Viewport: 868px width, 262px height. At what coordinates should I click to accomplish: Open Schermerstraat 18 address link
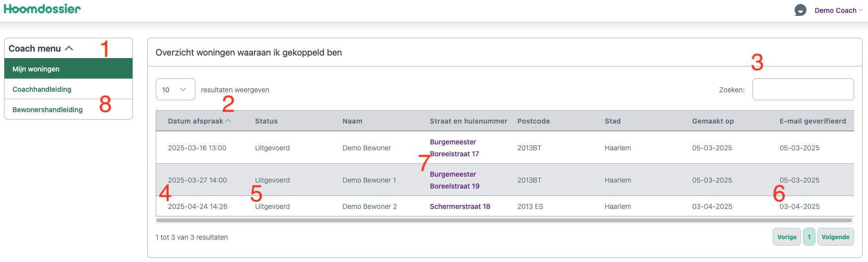[460, 206]
